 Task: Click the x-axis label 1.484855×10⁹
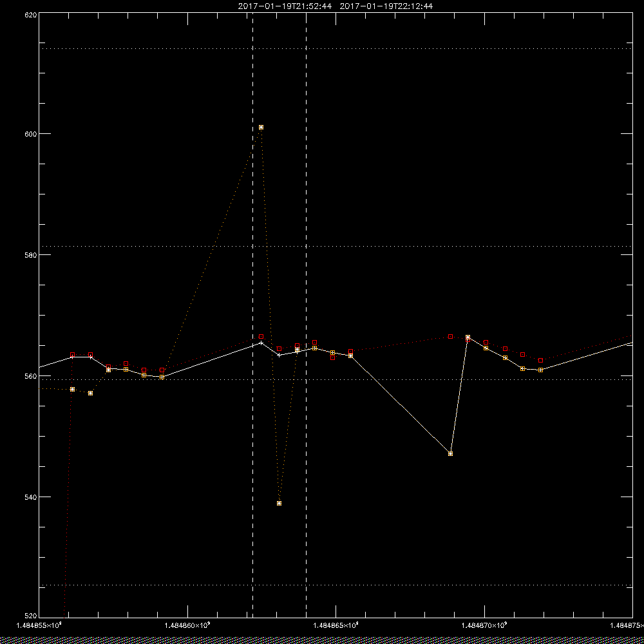[39, 625]
